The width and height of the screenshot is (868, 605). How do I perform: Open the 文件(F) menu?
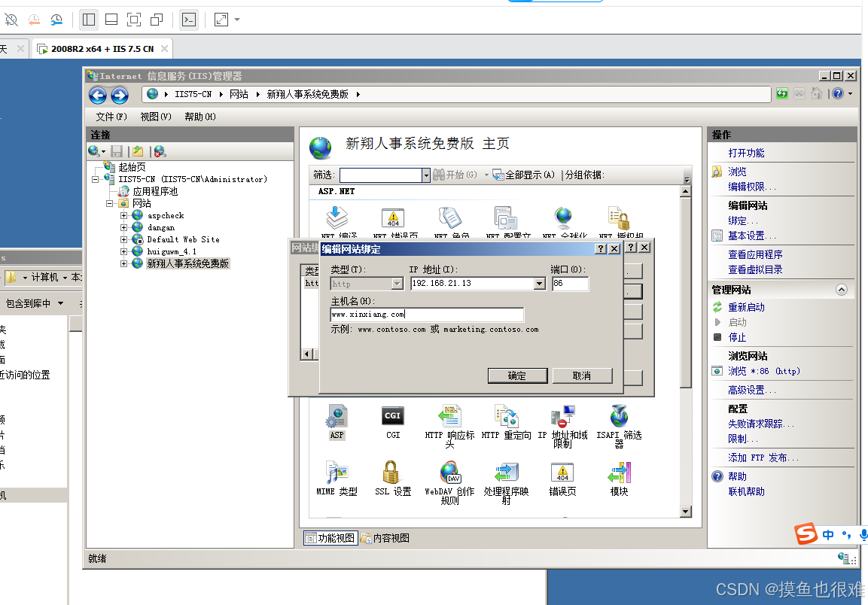click(111, 117)
